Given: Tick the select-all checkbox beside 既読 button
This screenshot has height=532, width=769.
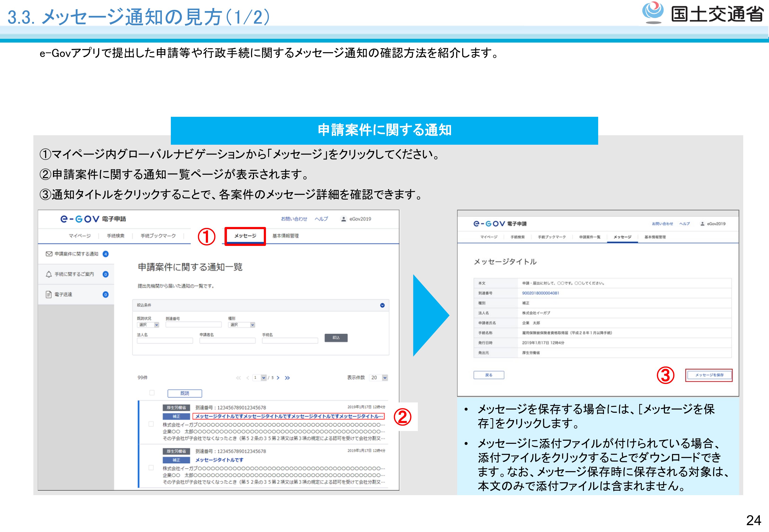Looking at the screenshot, I should [152, 393].
